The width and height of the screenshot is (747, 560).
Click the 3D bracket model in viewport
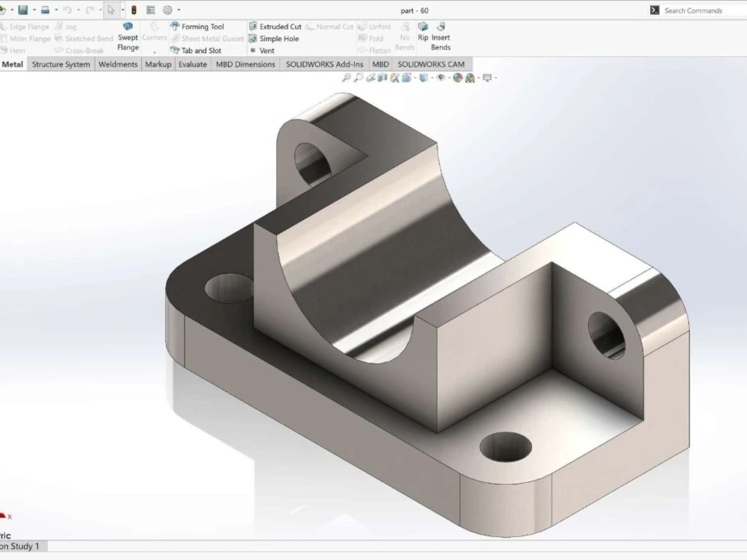pyautogui.click(x=427, y=315)
